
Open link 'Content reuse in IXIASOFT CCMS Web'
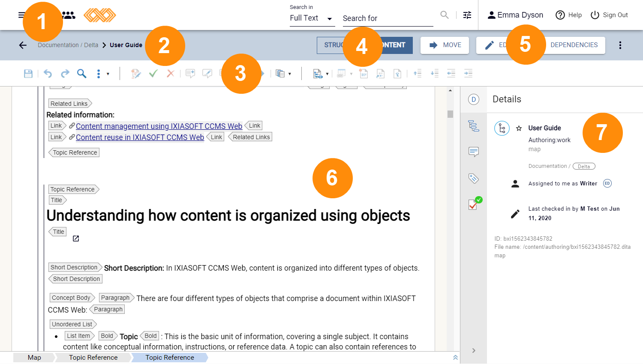[x=140, y=137]
